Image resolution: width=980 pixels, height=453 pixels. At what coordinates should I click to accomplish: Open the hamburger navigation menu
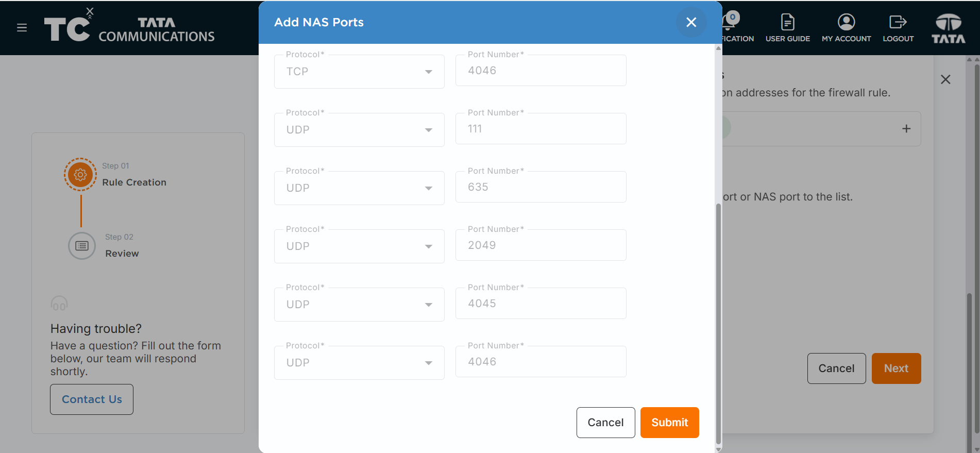[22, 28]
